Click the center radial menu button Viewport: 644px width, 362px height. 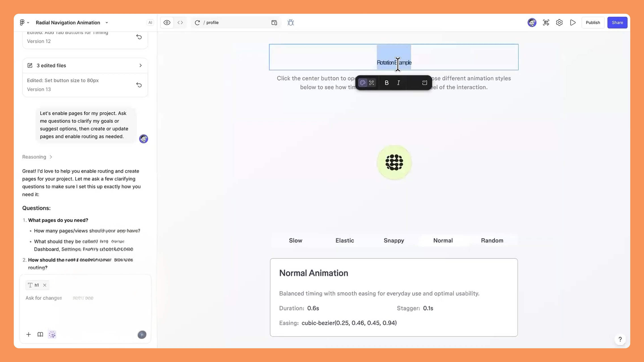pyautogui.click(x=394, y=162)
